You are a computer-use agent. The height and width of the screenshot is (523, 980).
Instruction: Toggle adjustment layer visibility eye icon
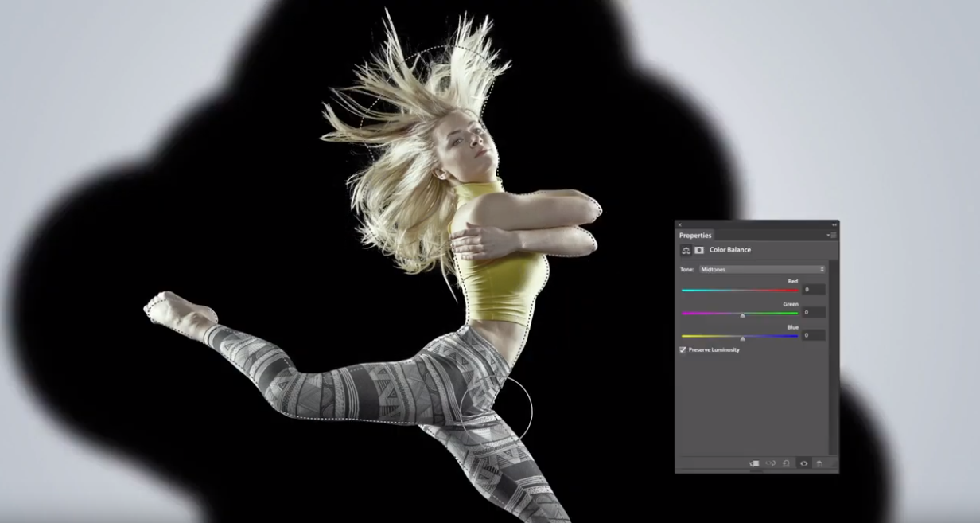[803, 463]
